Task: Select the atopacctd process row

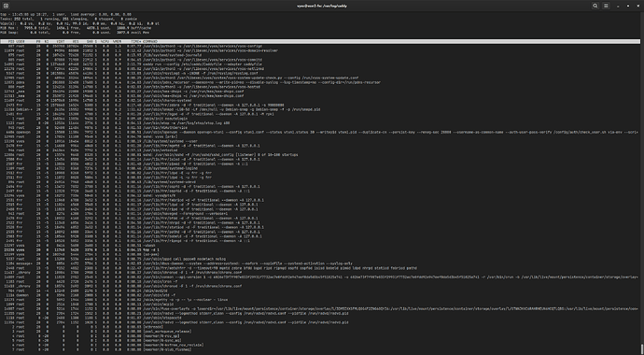Action: (320, 318)
